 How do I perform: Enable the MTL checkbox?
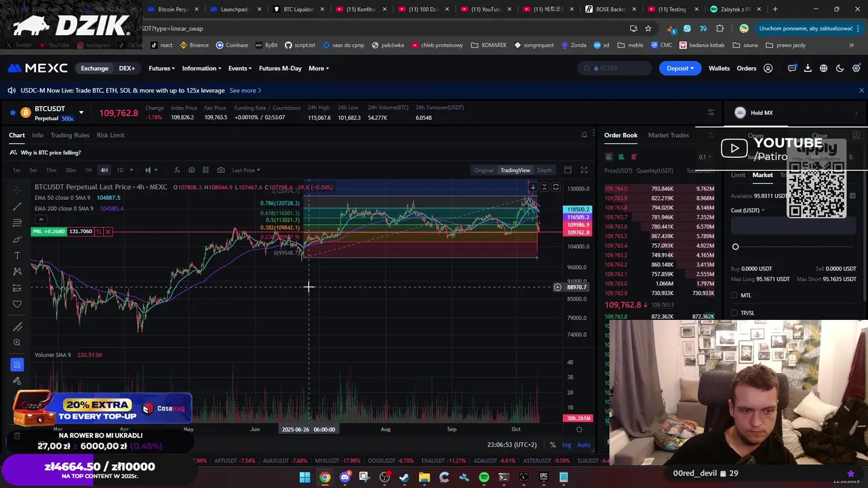click(734, 296)
